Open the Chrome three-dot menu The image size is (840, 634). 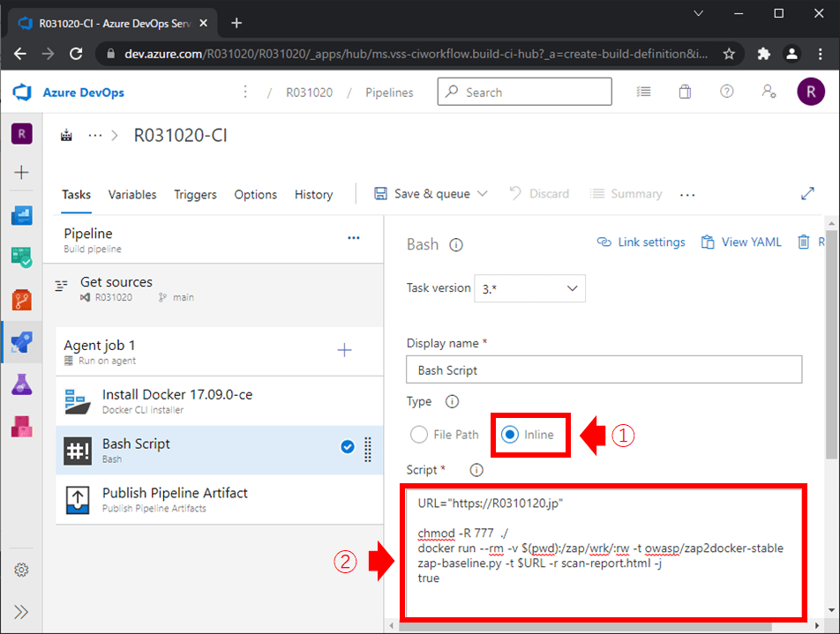[821, 54]
